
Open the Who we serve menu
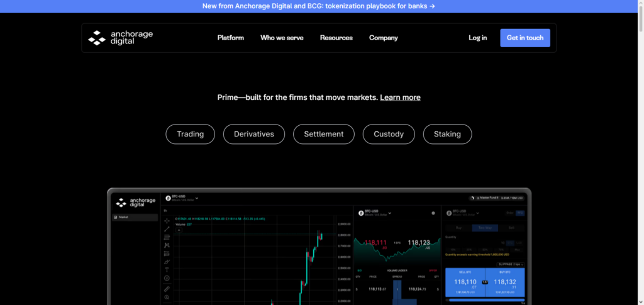(282, 38)
